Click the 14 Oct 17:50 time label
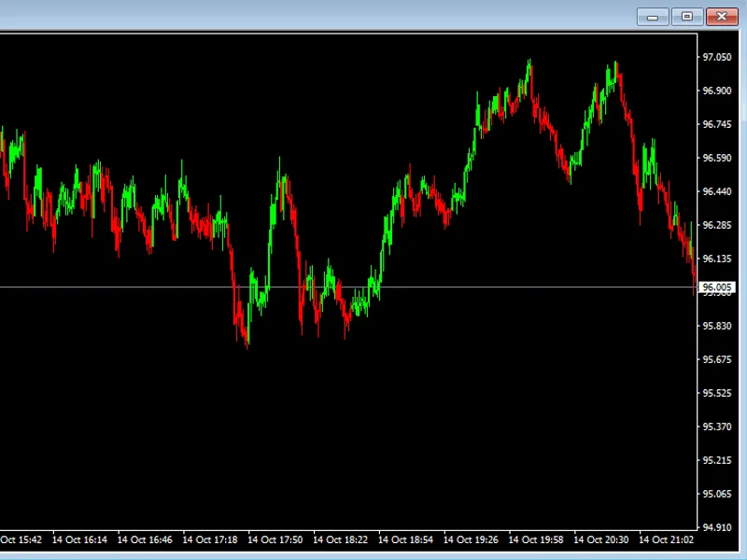Viewport: 747px width, 560px height. click(x=275, y=539)
